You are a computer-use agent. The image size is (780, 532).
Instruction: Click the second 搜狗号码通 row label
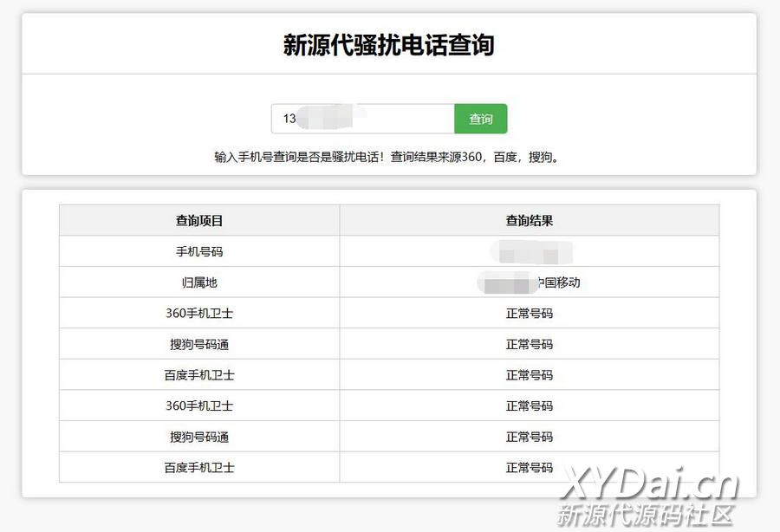coord(199,437)
